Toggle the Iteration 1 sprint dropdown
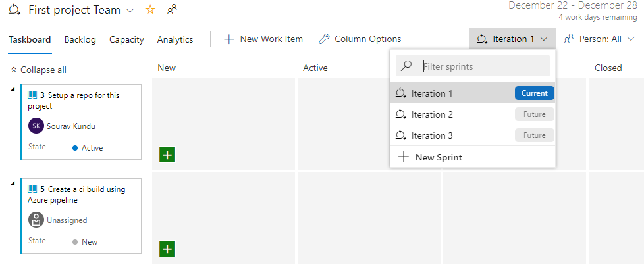This screenshot has height=271, width=644. 512,39
